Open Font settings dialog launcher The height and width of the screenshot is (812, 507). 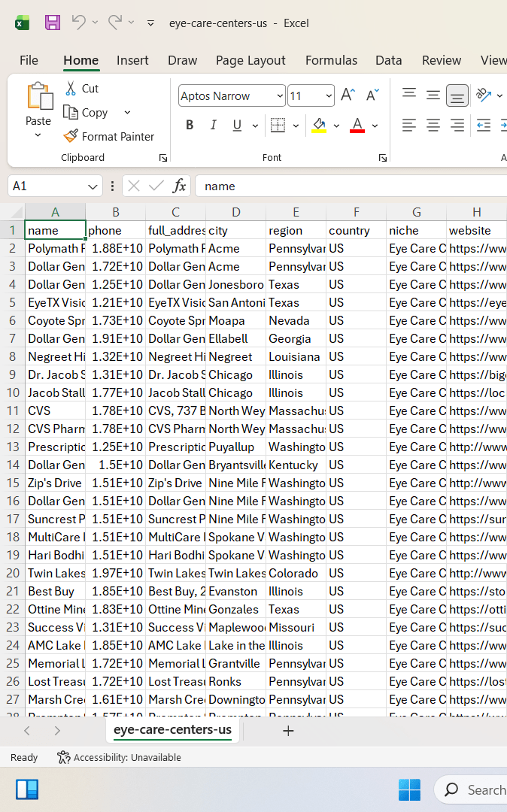[x=382, y=158]
